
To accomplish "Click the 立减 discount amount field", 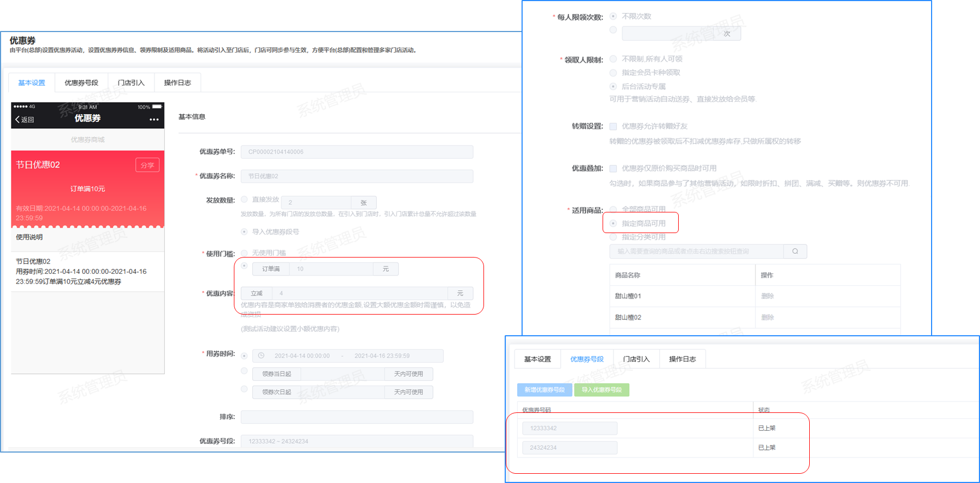I will point(359,293).
